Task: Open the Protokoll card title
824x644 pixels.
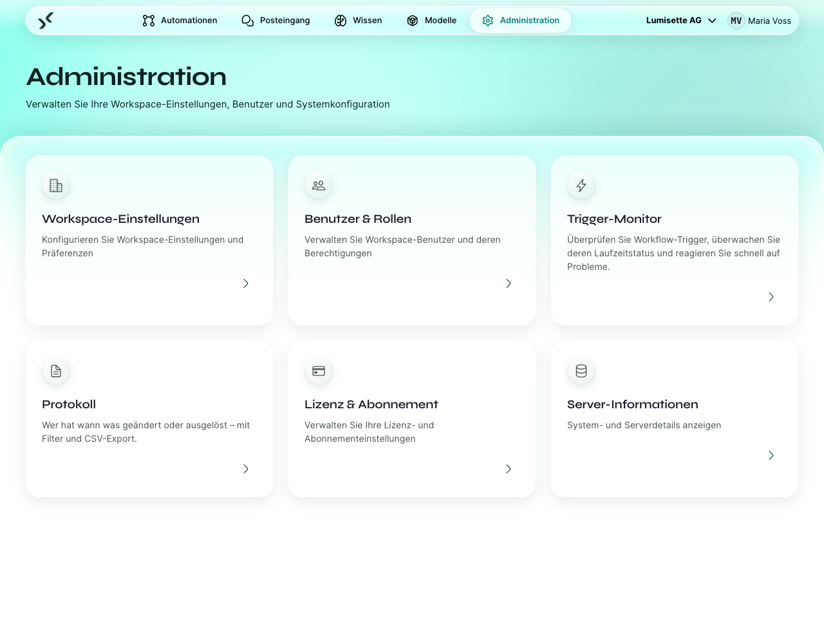Action: [x=69, y=404]
